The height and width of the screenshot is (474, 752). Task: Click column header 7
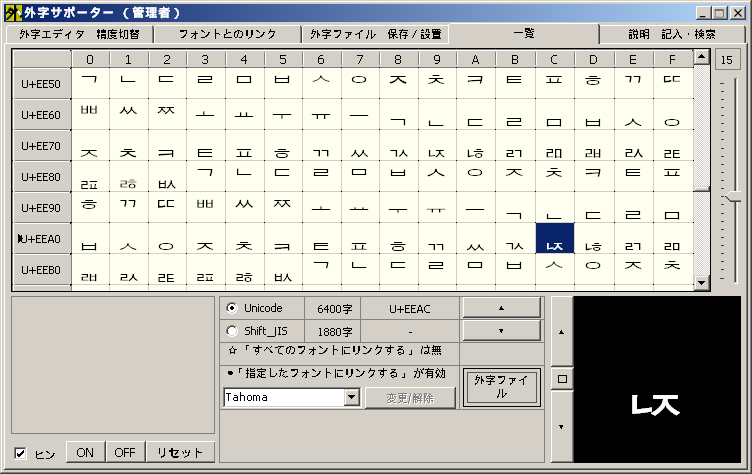tap(360, 59)
